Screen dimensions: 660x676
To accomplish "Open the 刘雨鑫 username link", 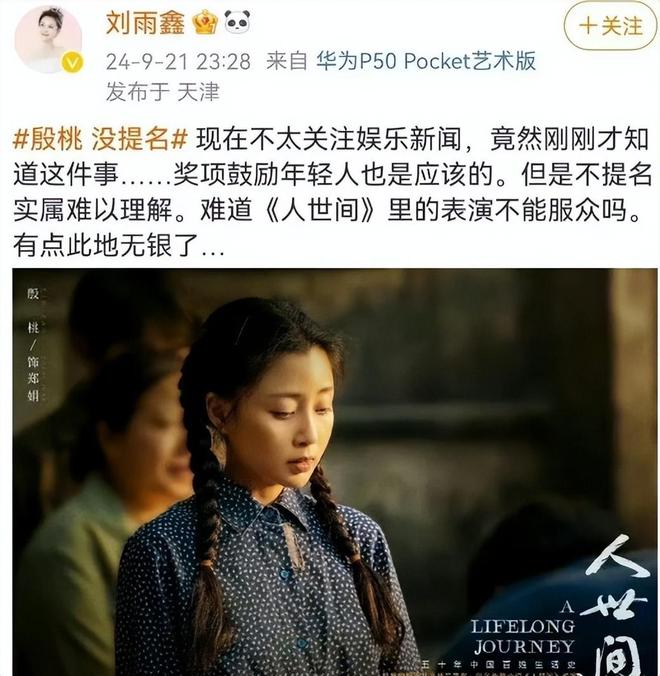I will click(x=145, y=23).
